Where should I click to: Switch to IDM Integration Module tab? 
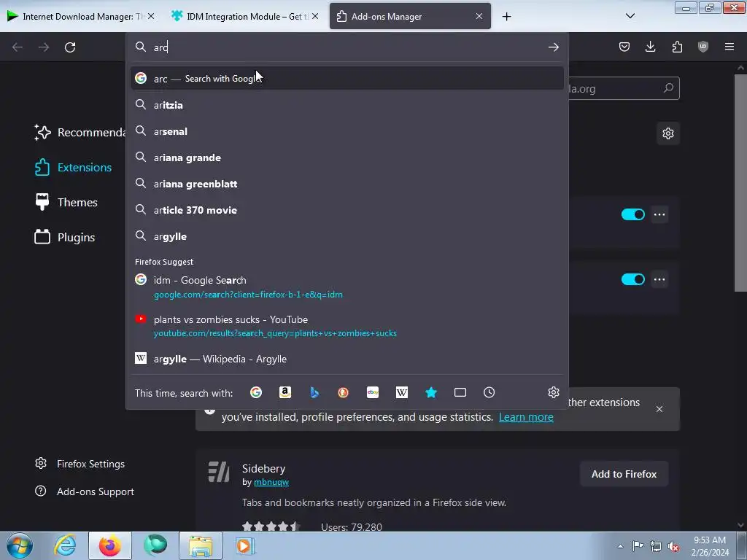pos(245,16)
